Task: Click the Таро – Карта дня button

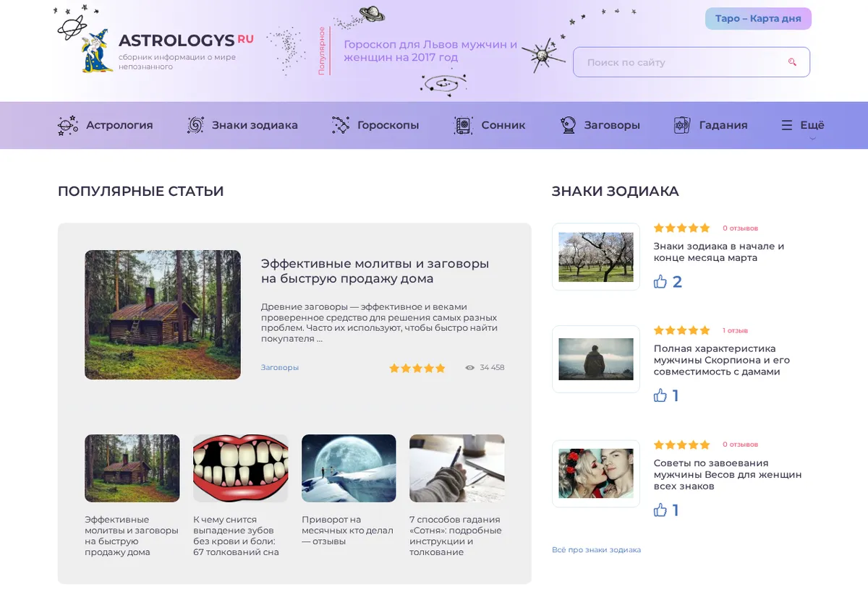Action: click(x=758, y=19)
